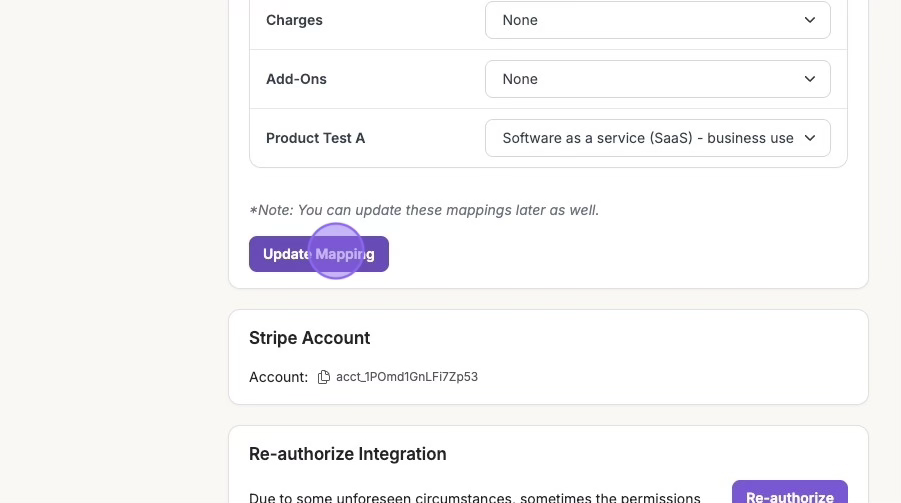Click the Re-authorize Integration heading
This screenshot has width=901, height=503.
tap(347, 454)
